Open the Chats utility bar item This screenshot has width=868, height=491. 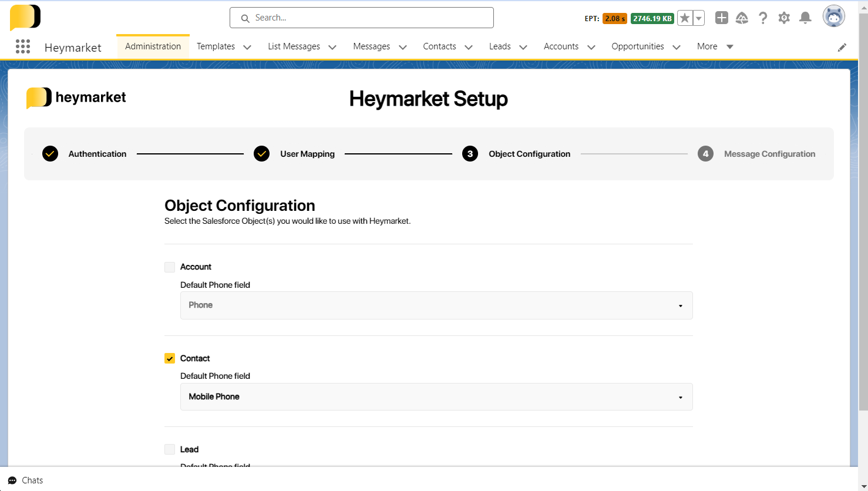click(x=25, y=480)
